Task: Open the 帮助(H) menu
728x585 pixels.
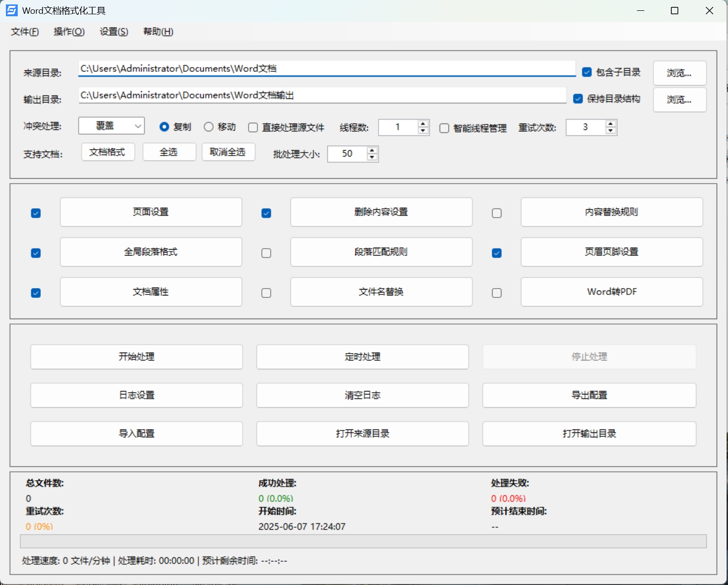Action: 158,32
